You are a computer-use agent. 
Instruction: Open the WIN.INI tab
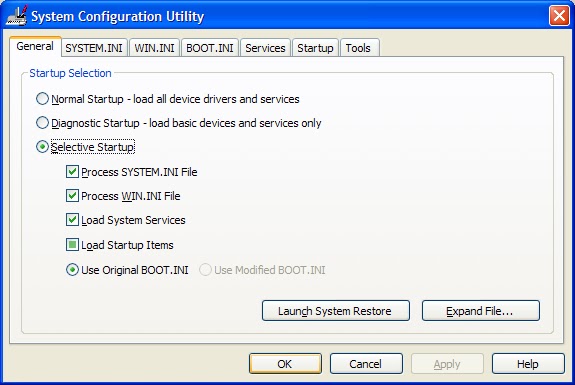click(154, 48)
